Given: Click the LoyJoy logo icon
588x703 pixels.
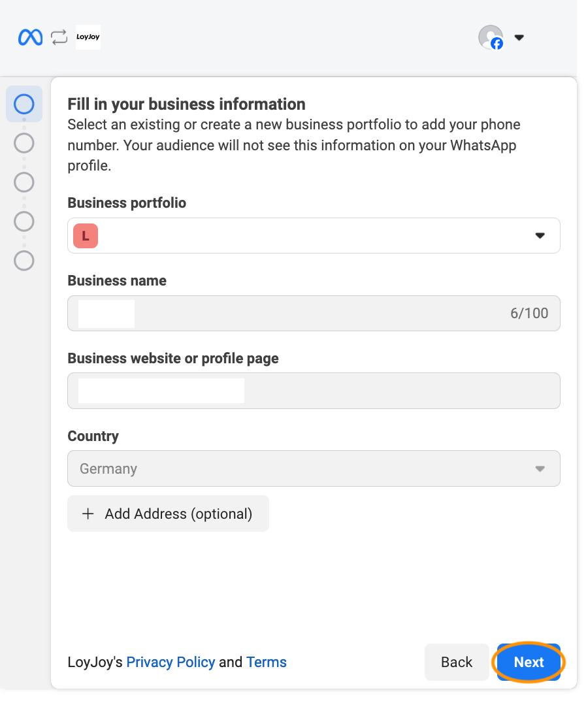Looking at the screenshot, I should point(88,37).
